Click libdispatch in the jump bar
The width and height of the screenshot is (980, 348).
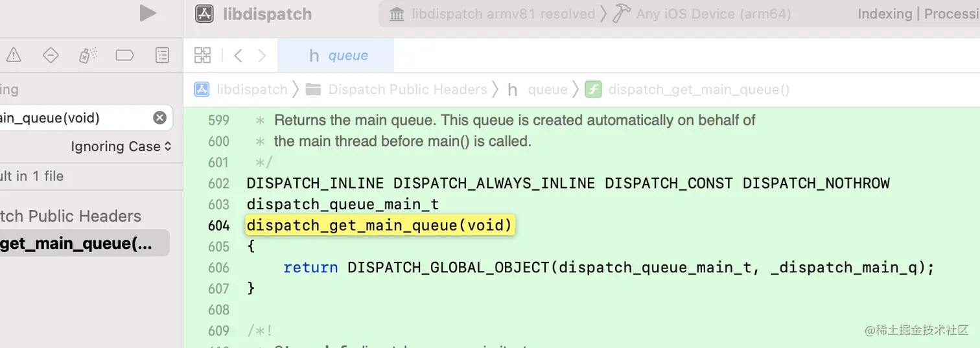point(251,89)
